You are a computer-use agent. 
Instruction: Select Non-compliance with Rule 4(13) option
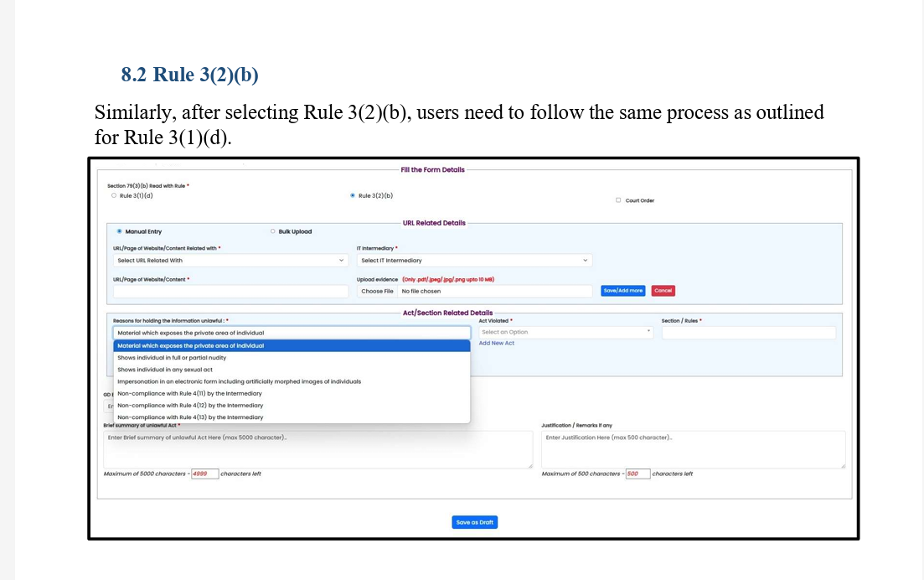tap(189, 417)
